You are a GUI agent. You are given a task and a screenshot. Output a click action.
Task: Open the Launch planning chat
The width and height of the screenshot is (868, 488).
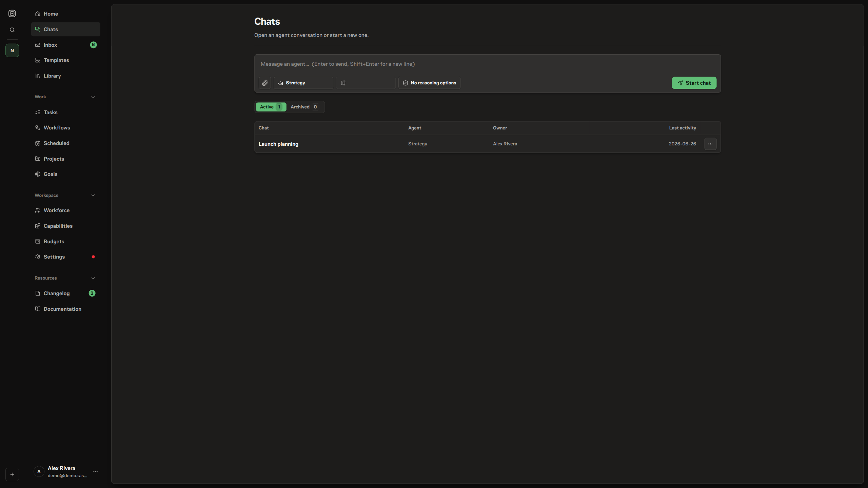278,144
